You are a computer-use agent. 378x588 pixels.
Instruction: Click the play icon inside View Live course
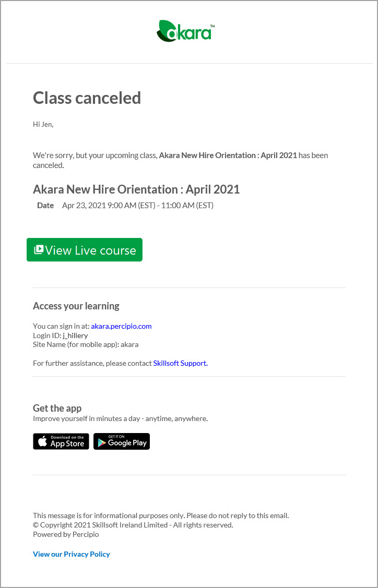39,250
